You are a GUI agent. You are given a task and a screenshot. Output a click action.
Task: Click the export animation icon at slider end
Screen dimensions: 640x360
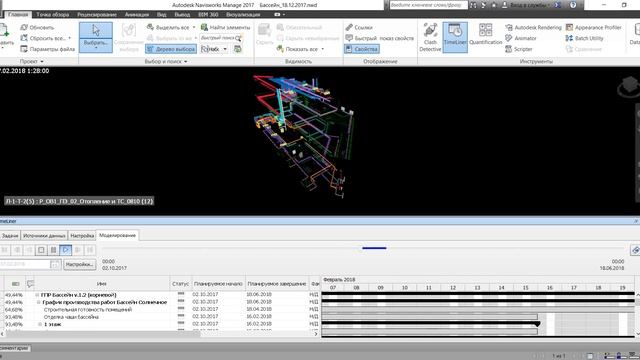pos(635,250)
